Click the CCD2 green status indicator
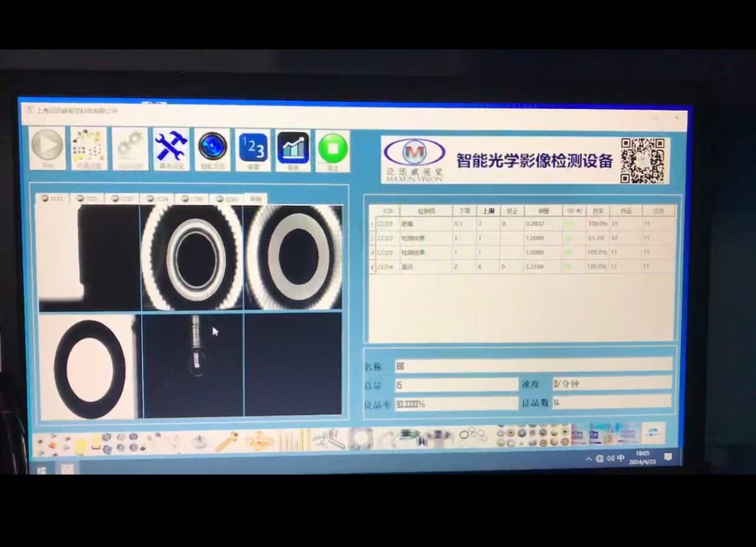The width and height of the screenshot is (756, 547). [569, 239]
